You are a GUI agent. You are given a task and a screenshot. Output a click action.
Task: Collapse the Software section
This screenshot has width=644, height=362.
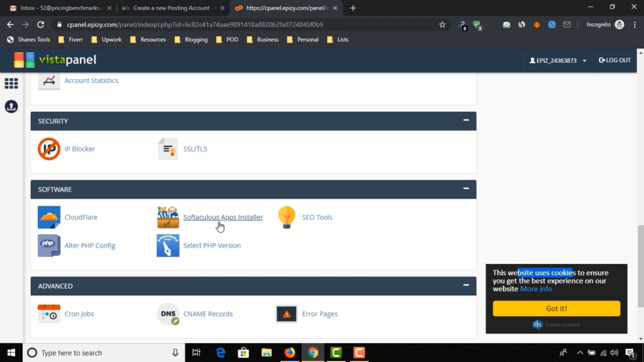(x=466, y=189)
